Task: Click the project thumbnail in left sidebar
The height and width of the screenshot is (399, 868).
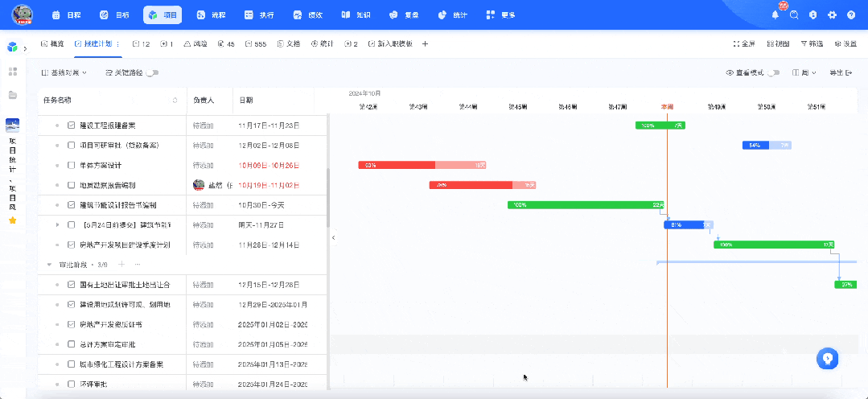Action: click(12, 125)
